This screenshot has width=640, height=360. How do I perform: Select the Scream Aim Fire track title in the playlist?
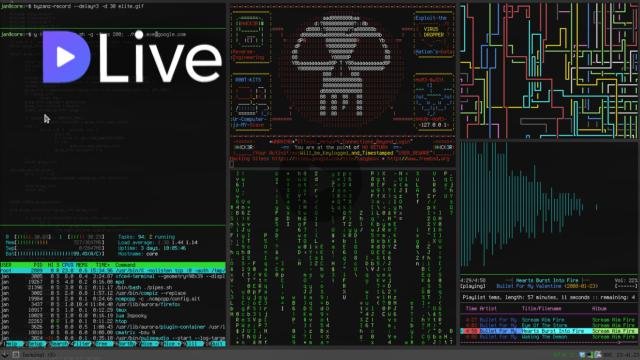coord(543,320)
